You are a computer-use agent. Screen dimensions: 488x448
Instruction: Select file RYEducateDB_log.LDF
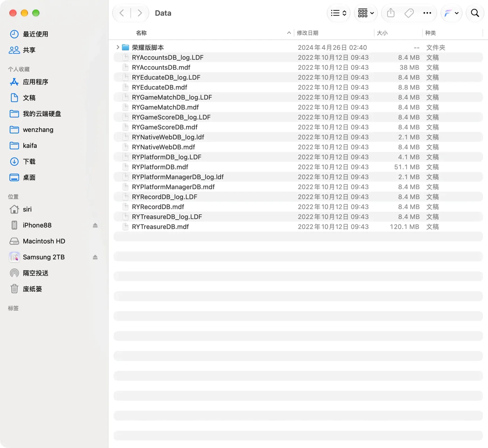[298, 77]
